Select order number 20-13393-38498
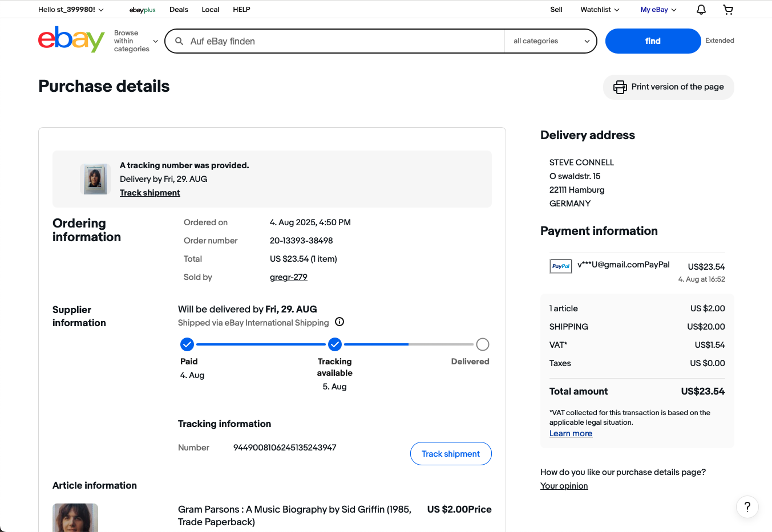This screenshot has height=532, width=772. (x=301, y=241)
